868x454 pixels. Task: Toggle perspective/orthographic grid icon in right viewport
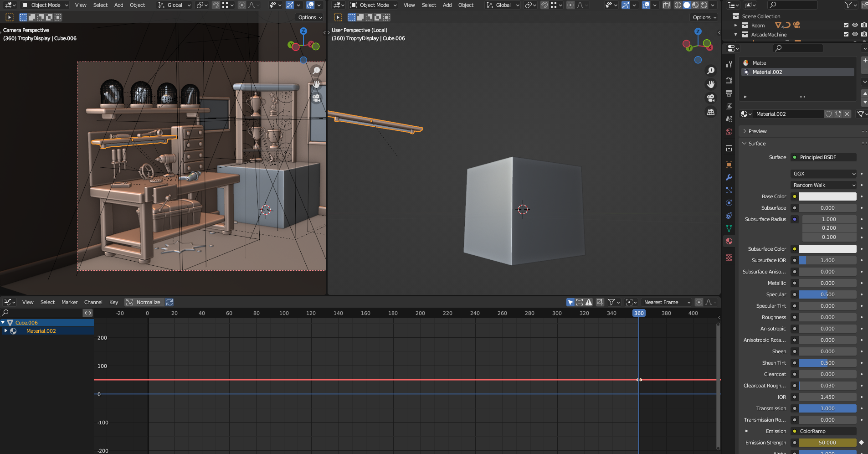pyautogui.click(x=710, y=112)
